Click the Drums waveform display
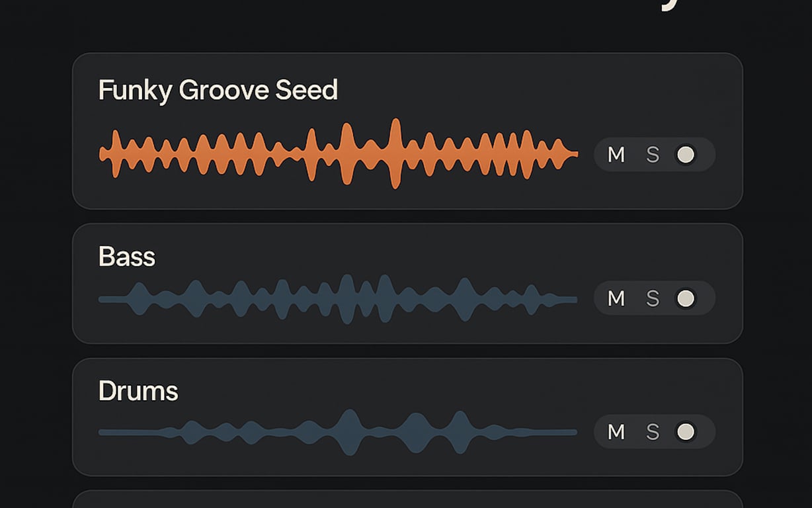The width and height of the screenshot is (812, 508). pyautogui.click(x=337, y=432)
